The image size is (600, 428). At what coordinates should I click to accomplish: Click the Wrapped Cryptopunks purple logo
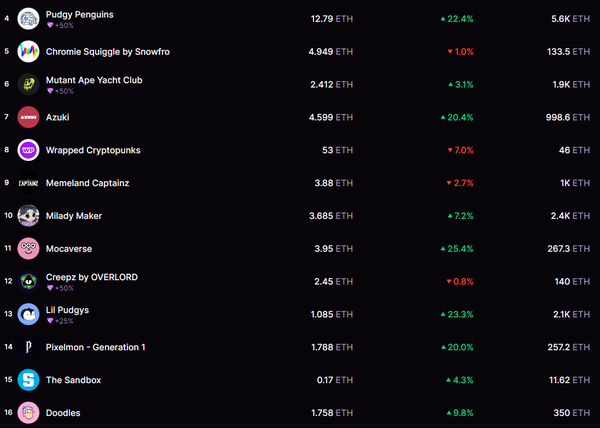point(29,150)
